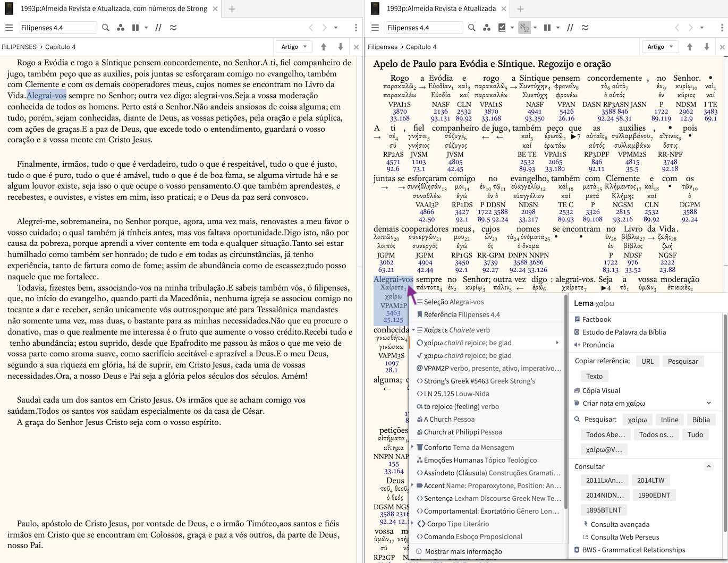Viewport: 728px width, 563px height.
Task: Go back in right pane history
Action: (x=677, y=28)
